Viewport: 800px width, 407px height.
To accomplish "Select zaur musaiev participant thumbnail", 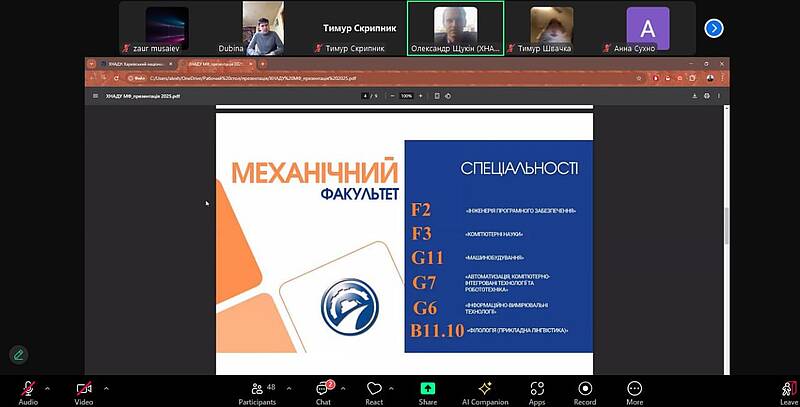I will coord(166,29).
